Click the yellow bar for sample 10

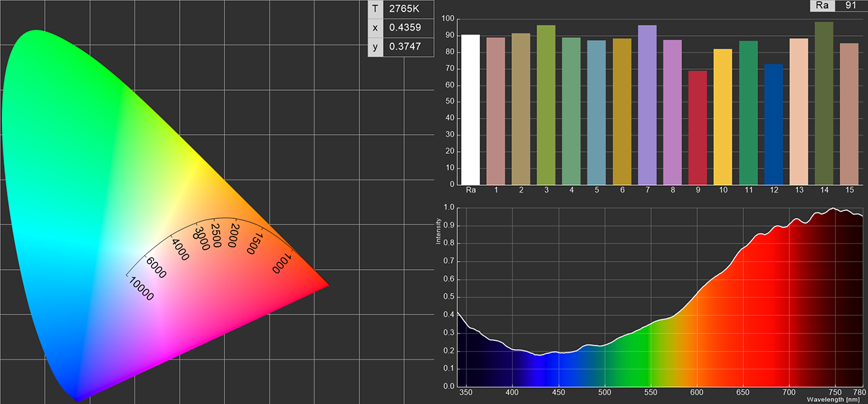coord(723,117)
